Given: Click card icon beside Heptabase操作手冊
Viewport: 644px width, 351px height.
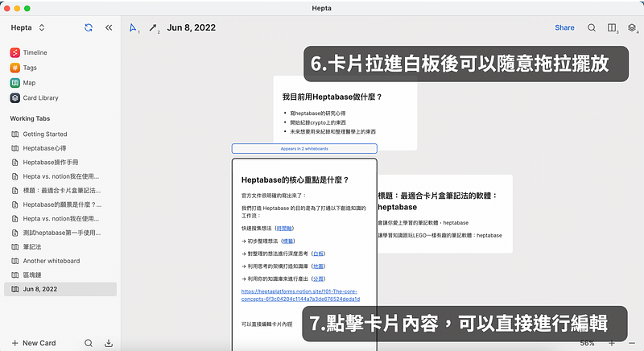Looking at the screenshot, I should tap(15, 163).
